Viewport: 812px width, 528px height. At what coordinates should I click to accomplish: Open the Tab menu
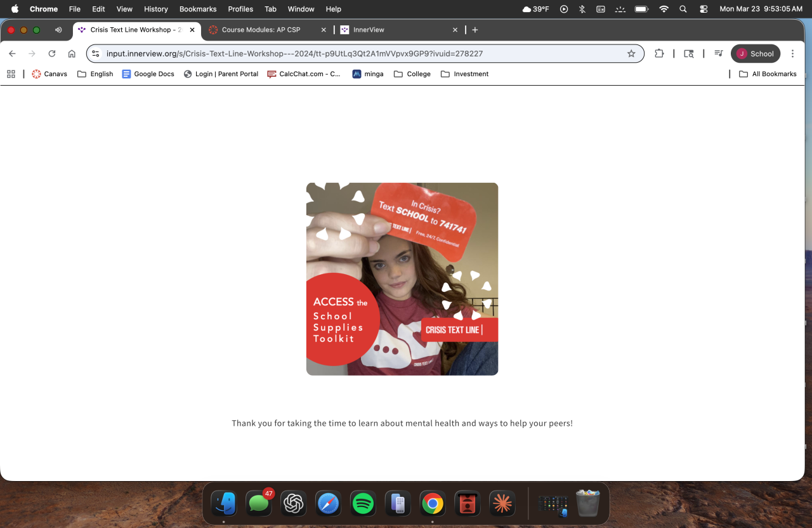tap(270, 9)
